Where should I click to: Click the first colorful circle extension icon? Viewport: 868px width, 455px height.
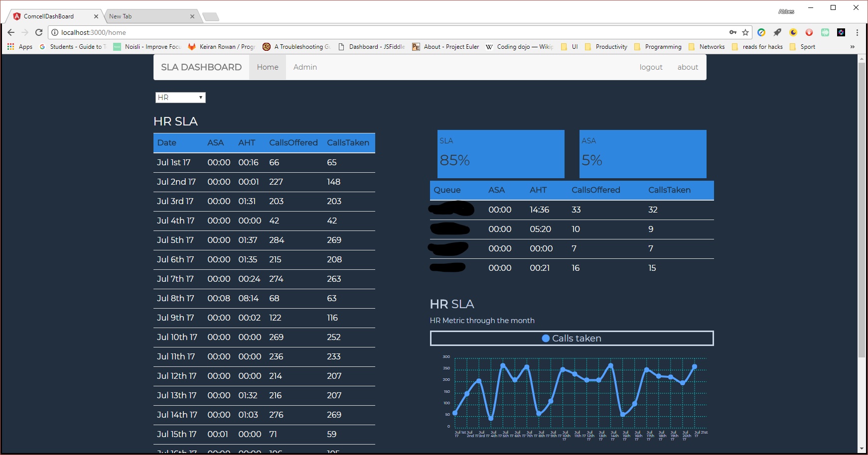[x=761, y=32]
